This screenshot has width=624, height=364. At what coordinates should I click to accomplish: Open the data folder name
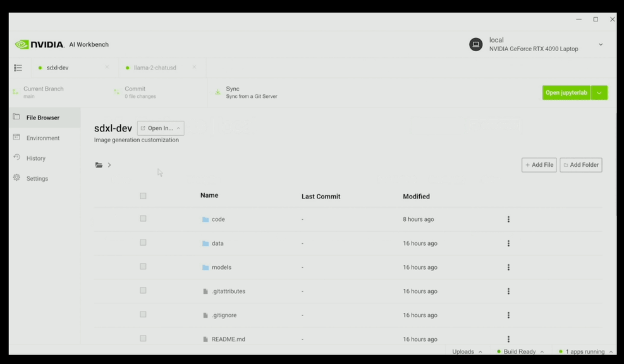click(217, 243)
